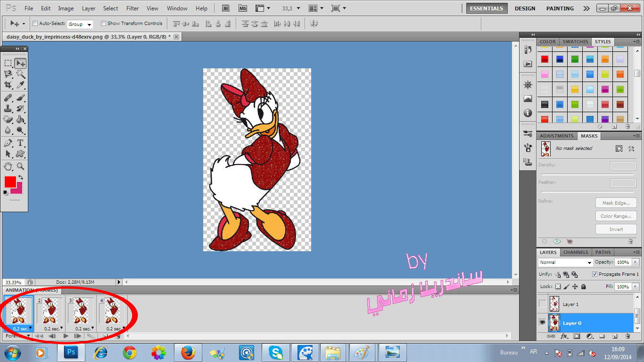
Task: Toggle lock transparent pixels
Action: coord(558,287)
